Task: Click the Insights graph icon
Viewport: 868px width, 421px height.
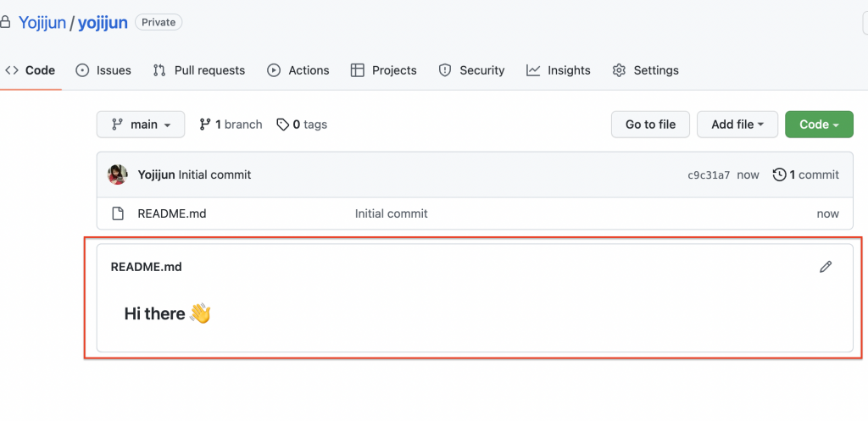Action: pyautogui.click(x=533, y=70)
